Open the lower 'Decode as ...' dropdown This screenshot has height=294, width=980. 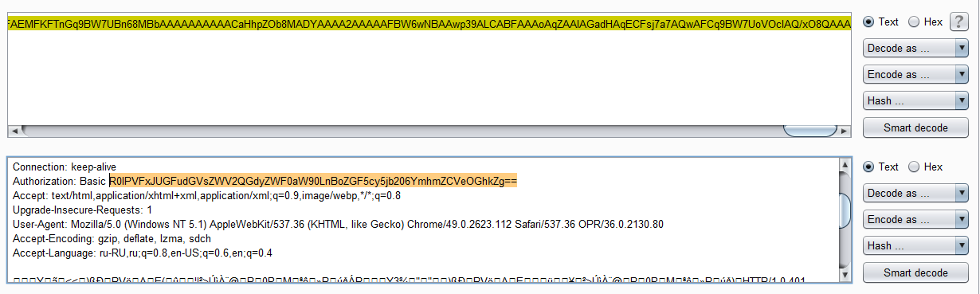click(x=915, y=194)
